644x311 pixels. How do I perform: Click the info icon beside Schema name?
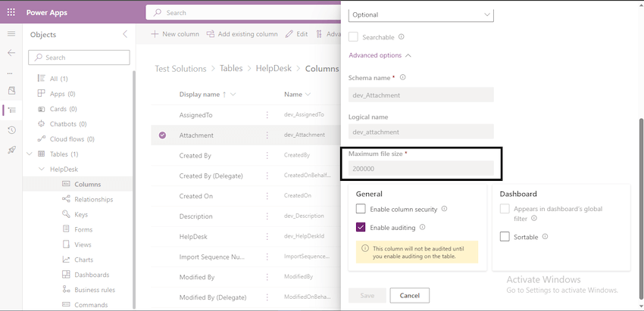(x=403, y=77)
